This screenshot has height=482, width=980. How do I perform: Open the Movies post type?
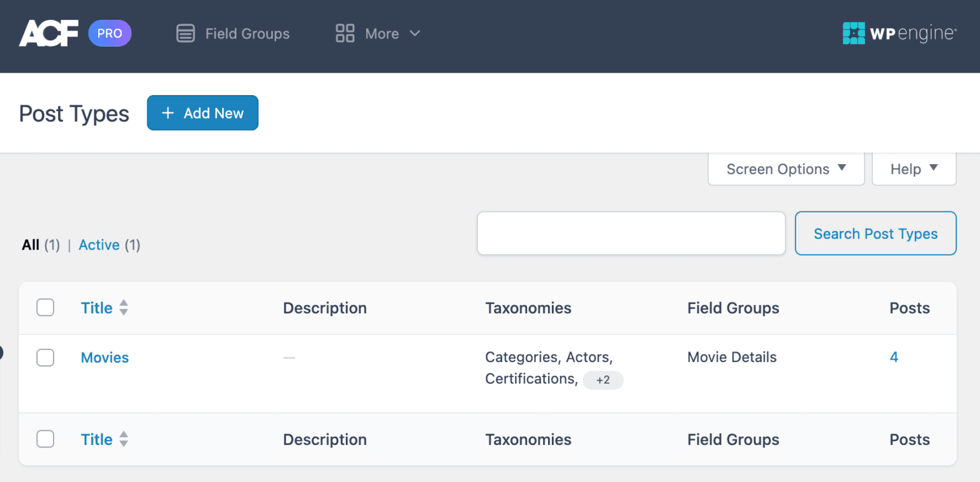[x=105, y=358]
